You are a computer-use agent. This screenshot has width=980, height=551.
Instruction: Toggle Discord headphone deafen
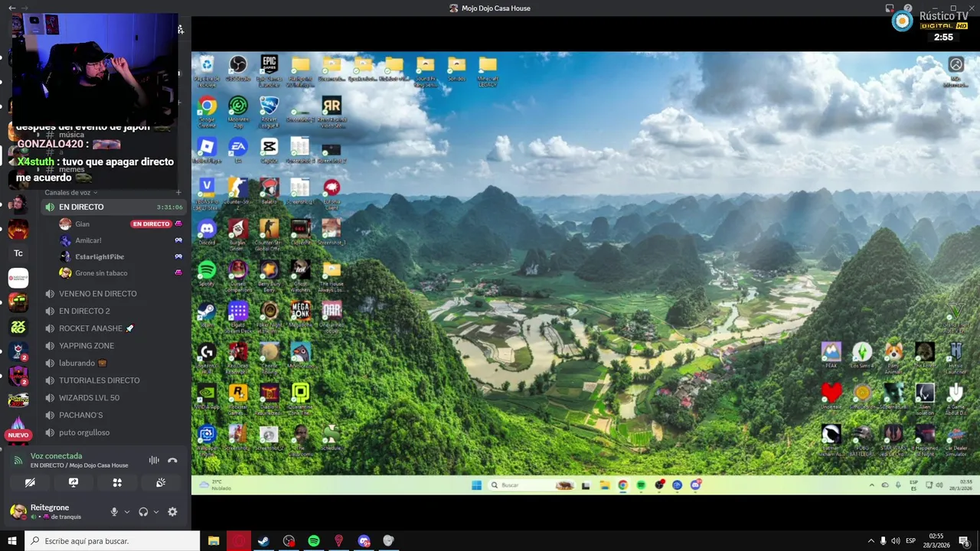tap(143, 512)
